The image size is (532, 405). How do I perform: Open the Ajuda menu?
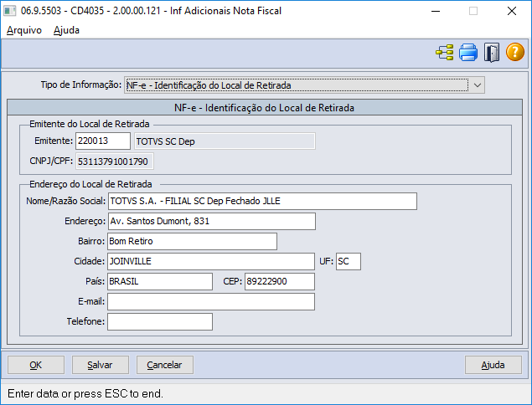click(x=66, y=30)
